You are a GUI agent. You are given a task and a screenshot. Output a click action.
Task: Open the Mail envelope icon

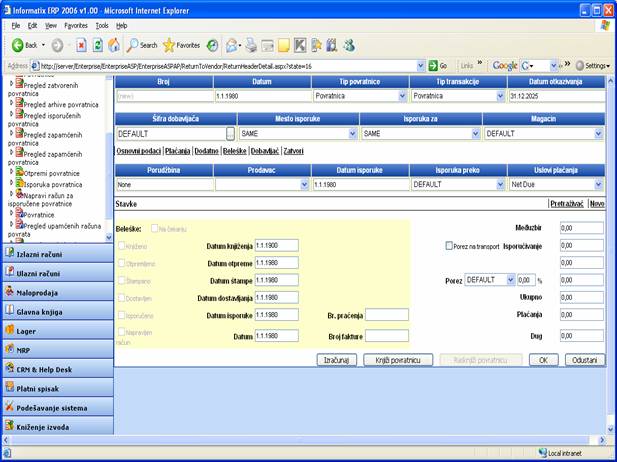232,46
